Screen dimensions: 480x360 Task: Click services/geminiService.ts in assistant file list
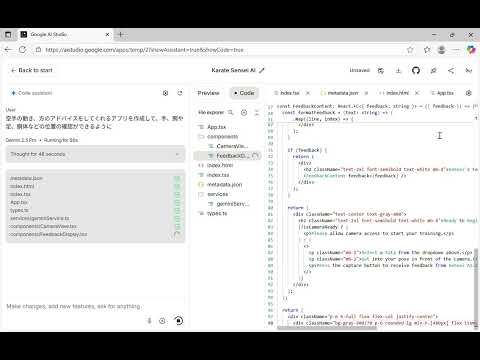(x=40, y=218)
